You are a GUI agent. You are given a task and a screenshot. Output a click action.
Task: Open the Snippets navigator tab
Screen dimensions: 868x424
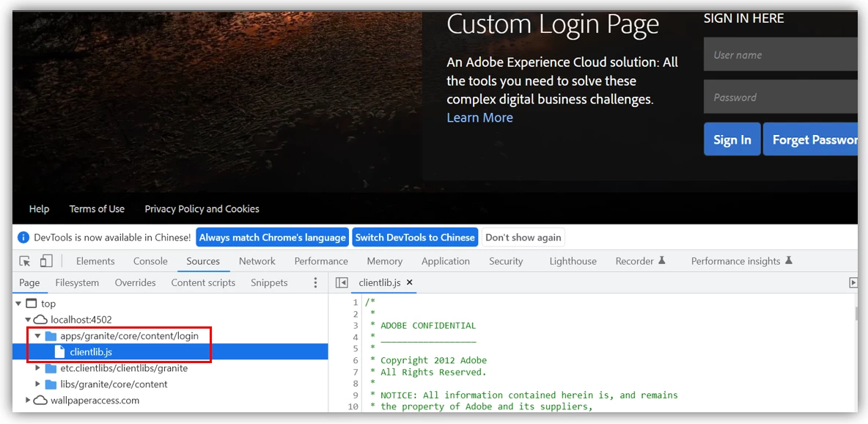pos(269,282)
